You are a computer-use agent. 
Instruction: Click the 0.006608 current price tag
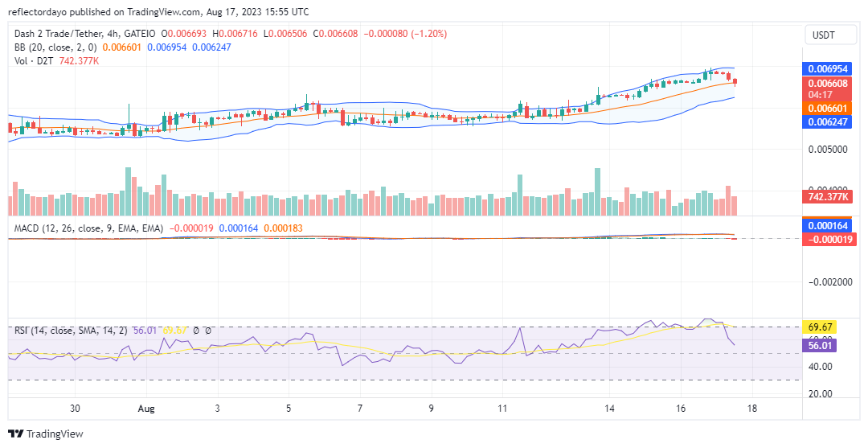827,84
